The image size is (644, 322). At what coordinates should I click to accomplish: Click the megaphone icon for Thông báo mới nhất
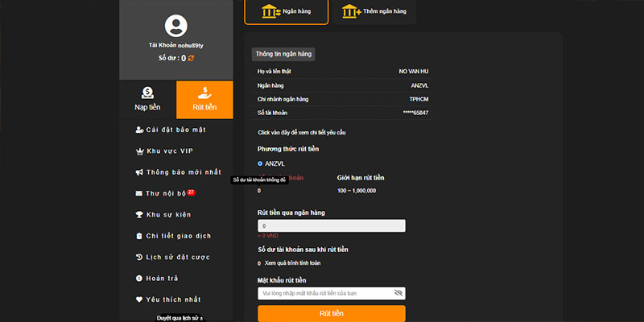pyautogui.click(x=139, y=171)
